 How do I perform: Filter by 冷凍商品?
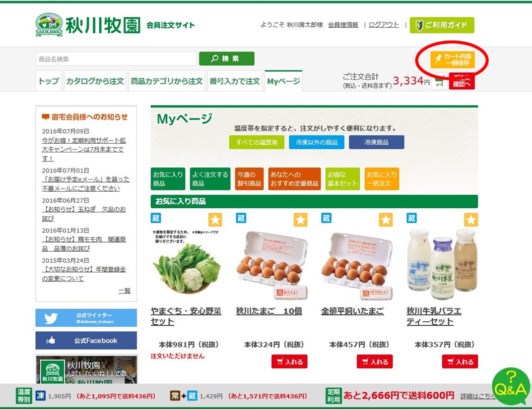[x=377, y=142]
